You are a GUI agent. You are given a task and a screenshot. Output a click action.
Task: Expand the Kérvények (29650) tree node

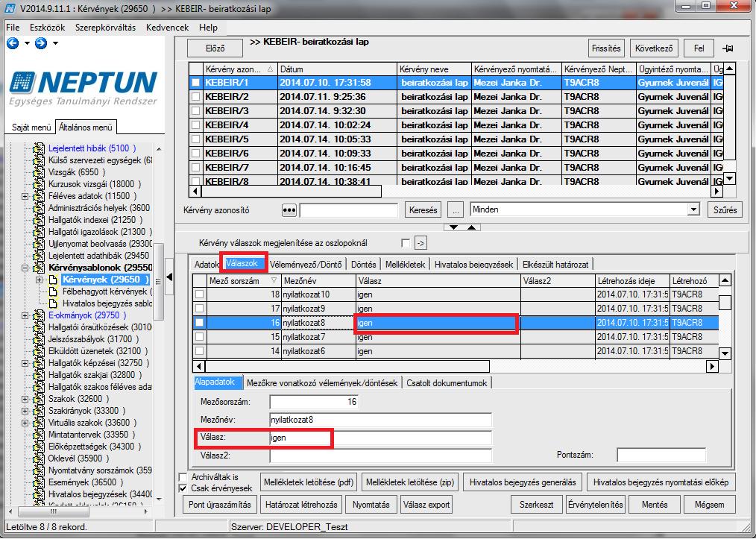(x=39, y=280)
